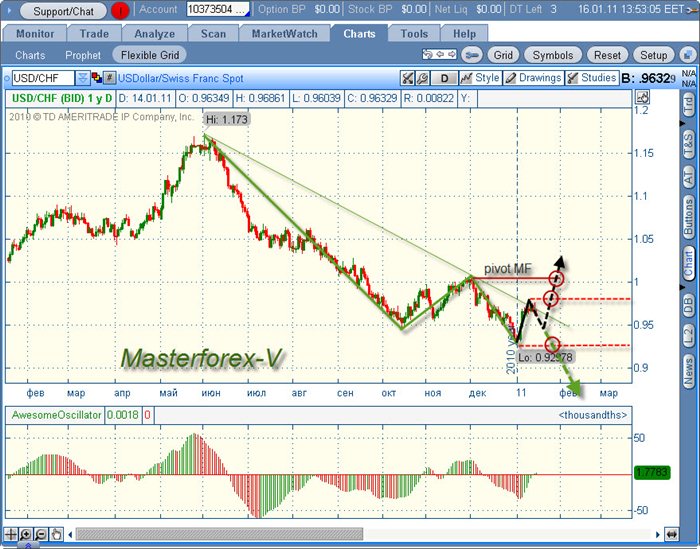Select the crosshair cursor tool
Viewport: 700px width, 549px height.
point(11,534)
